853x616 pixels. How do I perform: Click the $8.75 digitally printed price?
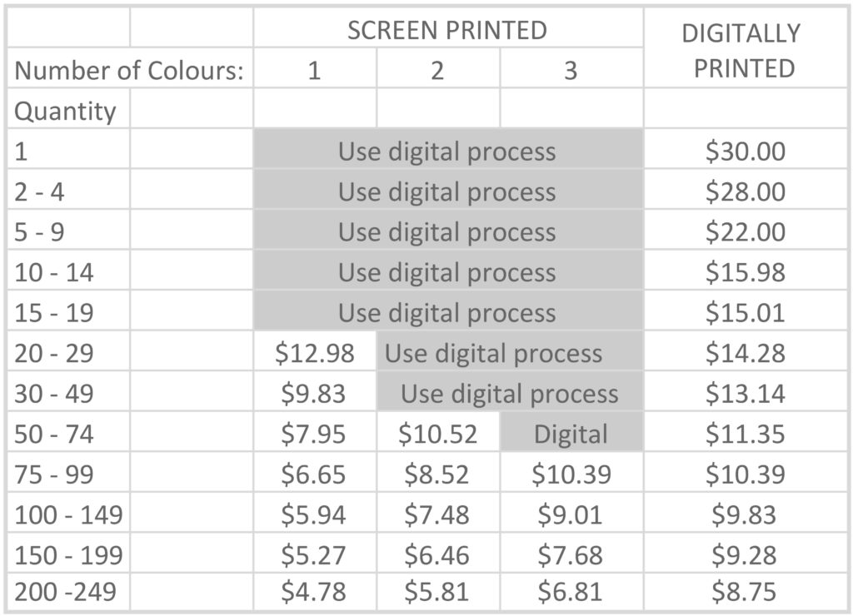[x=745, y=592]
